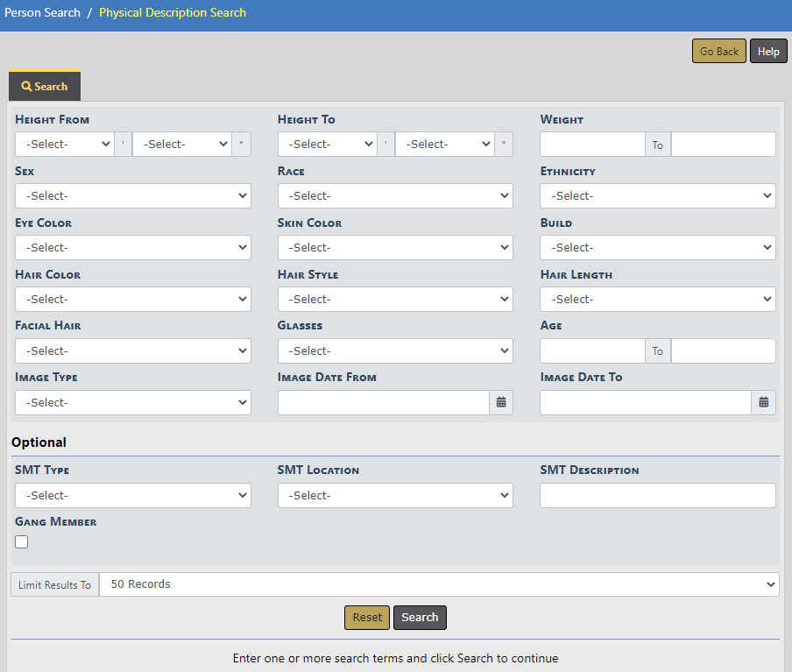Expand the Limit Results To dropdown
The height and width of the screenshot is (672, 792).
(x=438, y=584)
